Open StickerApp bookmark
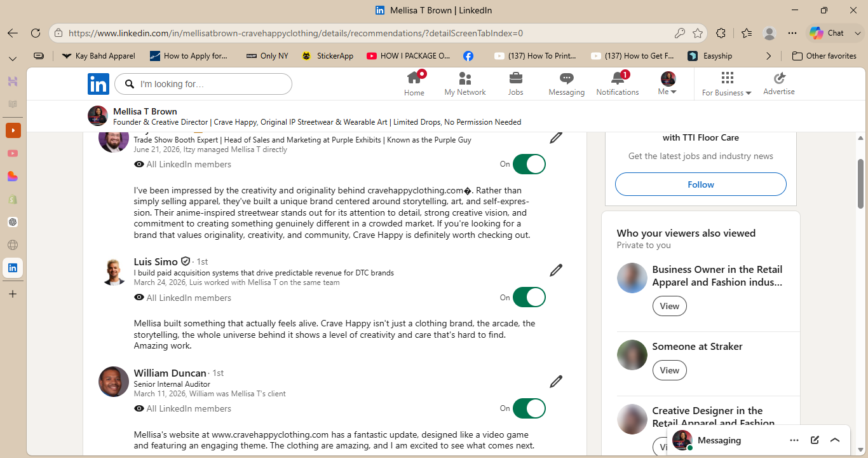Image resolution: width=868 pixels, height=458 pixels. pos(328,56)
